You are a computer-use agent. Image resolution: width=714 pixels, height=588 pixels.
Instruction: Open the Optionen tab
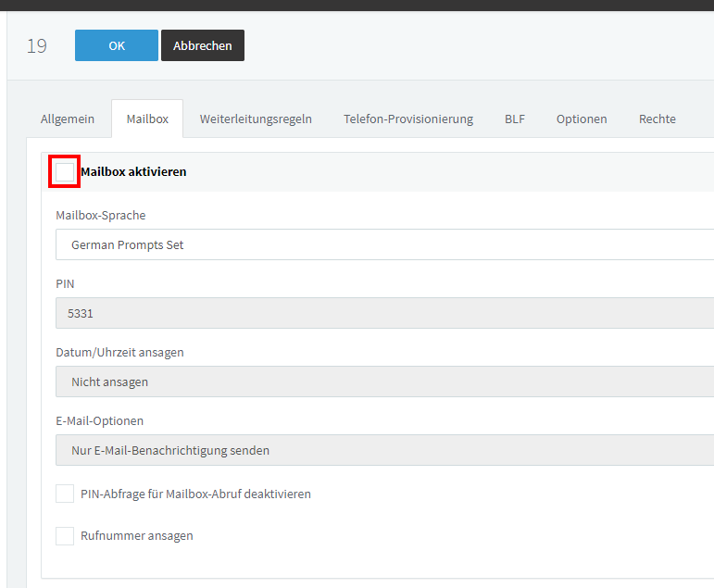(x=582, y=119)
